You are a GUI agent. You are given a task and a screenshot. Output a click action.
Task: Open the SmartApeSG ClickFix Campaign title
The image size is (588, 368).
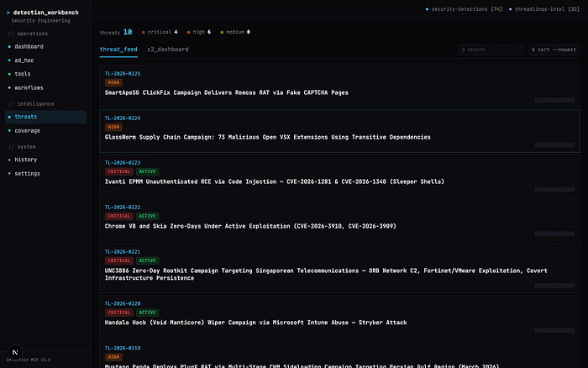pos(227,92)
